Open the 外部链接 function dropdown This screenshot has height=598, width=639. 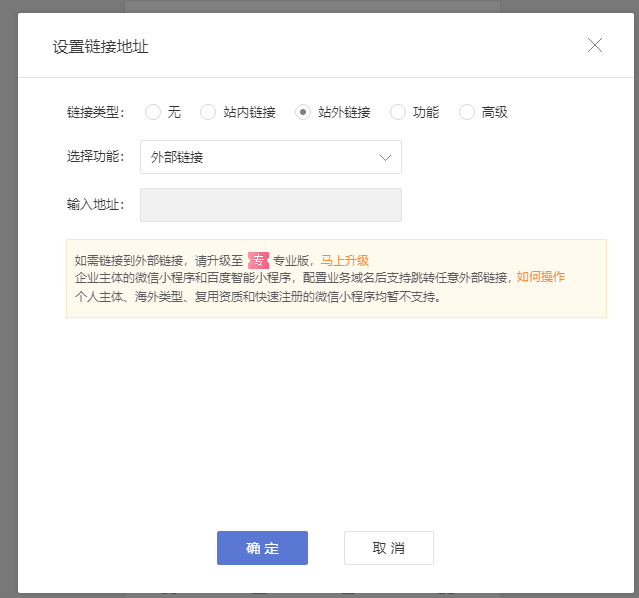coord(271,157)
